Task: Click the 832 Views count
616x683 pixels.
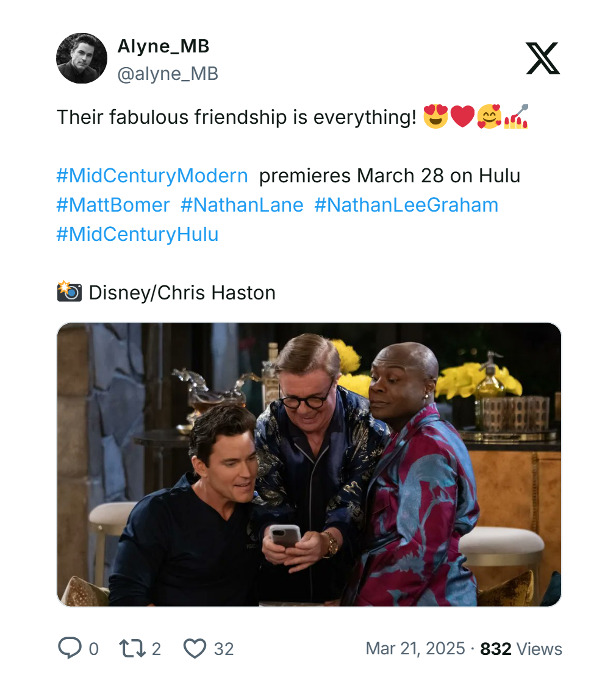Action: 521,648
